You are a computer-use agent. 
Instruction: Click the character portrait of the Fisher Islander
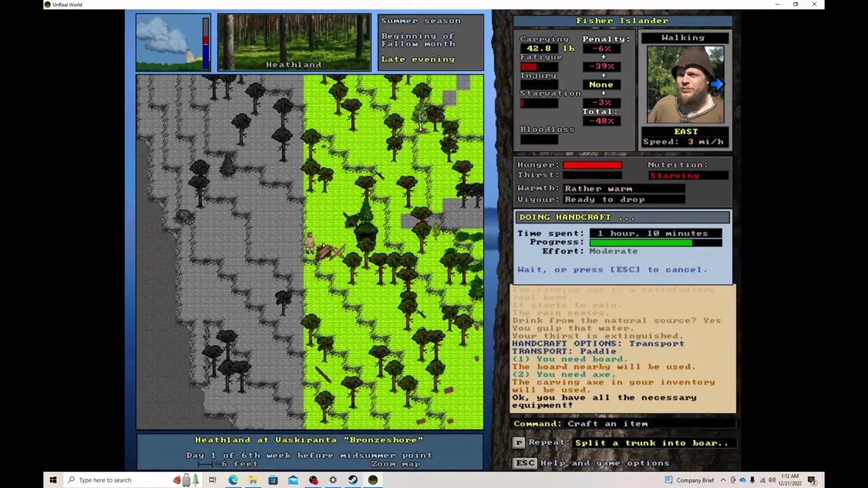(685, 85)
